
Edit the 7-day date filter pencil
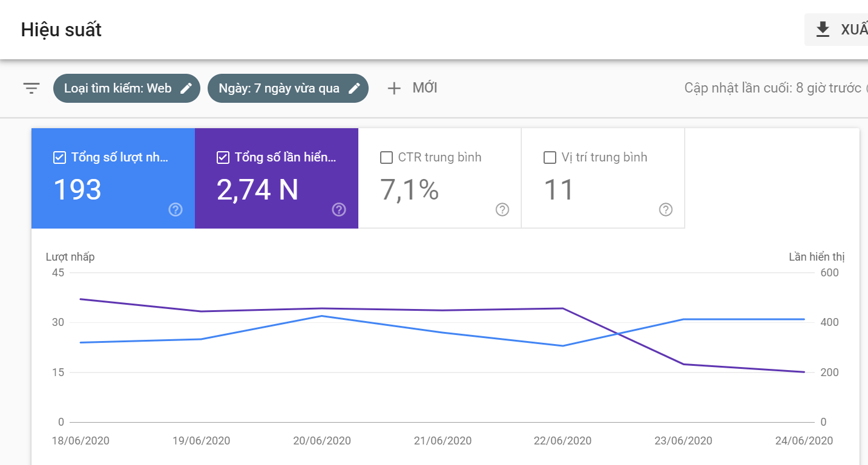click(x=354, y=88)
